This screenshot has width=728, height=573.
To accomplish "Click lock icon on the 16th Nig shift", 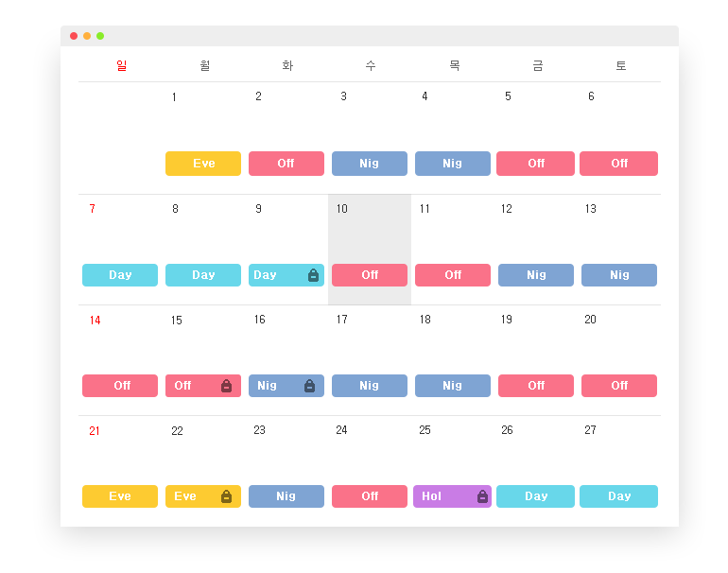I will [309, 386].
